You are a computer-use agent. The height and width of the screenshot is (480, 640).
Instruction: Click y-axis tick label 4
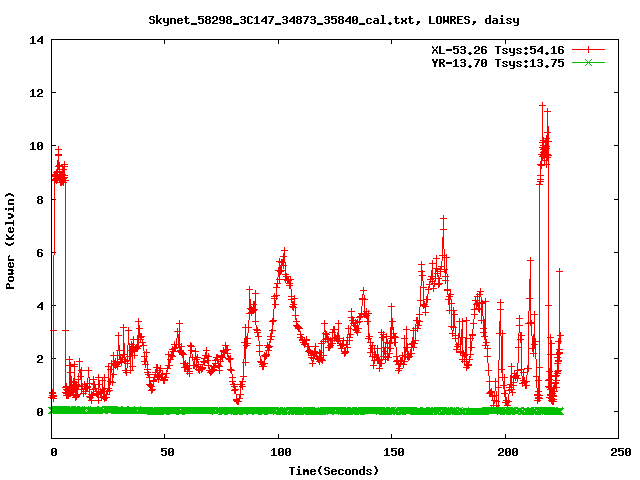click(40, 306)
